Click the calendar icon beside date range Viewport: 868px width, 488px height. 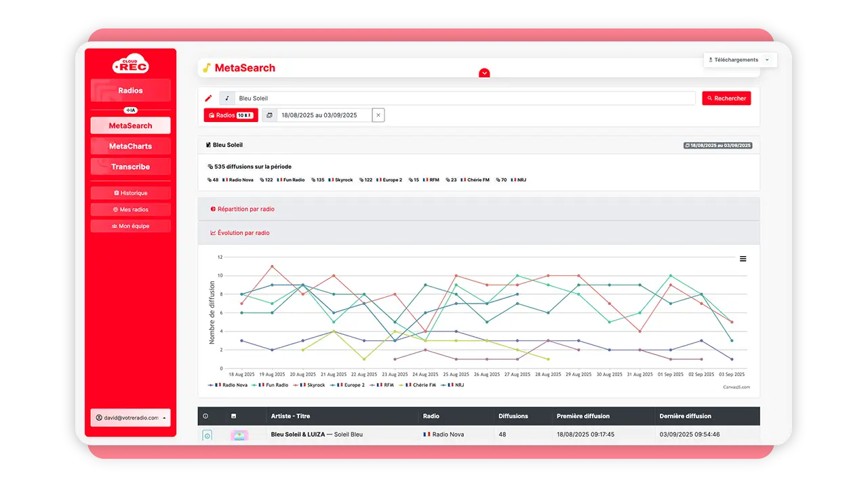[x=269, y=115]
